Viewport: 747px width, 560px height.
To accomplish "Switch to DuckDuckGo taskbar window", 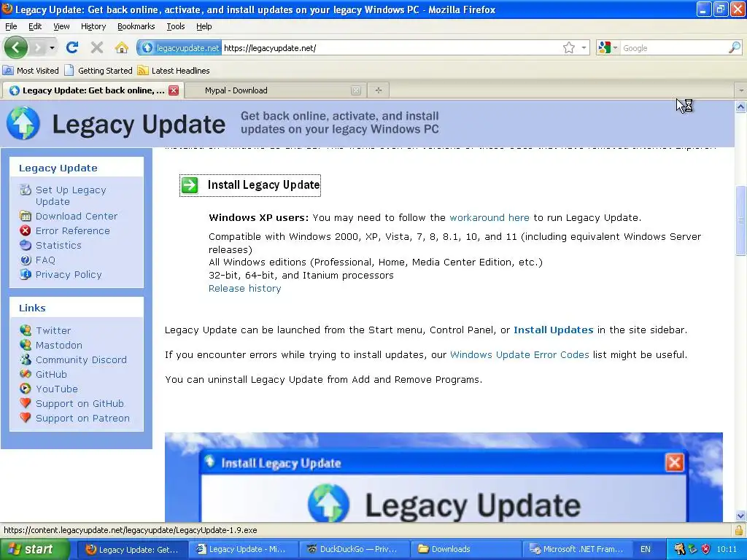I will (355, 549).
